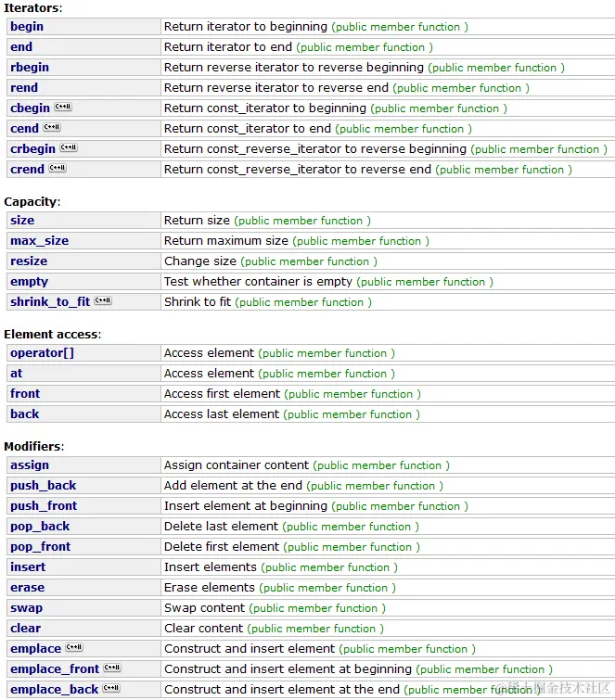This screenshot has width=615, height=700.
Task: Click 'Access last element' description
Action: coord(222,414)
